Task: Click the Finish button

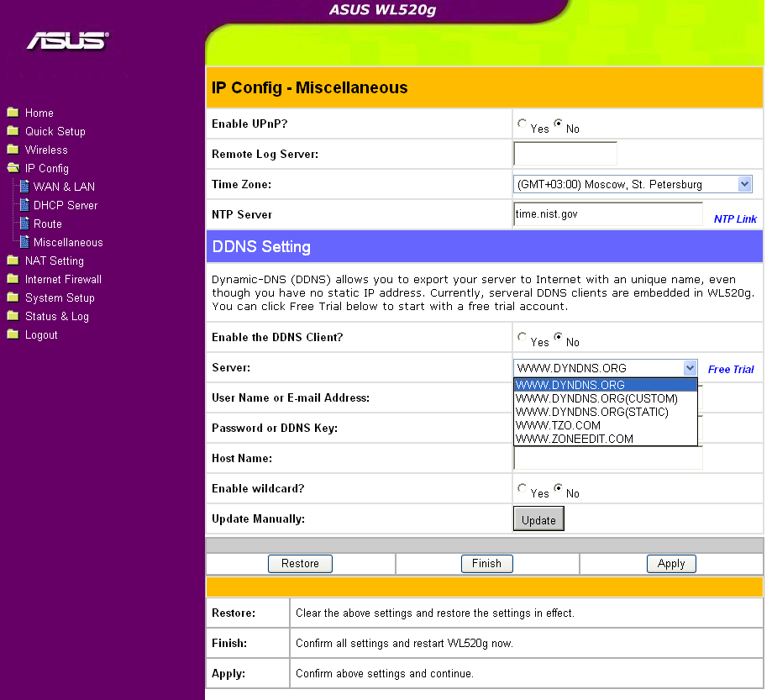Action: click(487, 564)
